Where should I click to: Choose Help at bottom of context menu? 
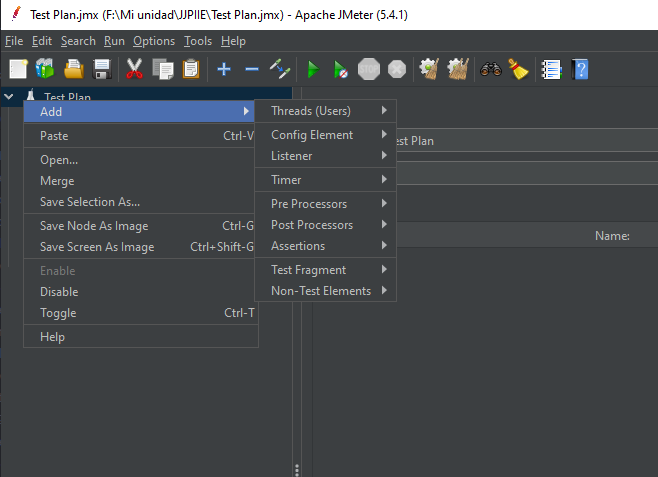pos(141,336)
